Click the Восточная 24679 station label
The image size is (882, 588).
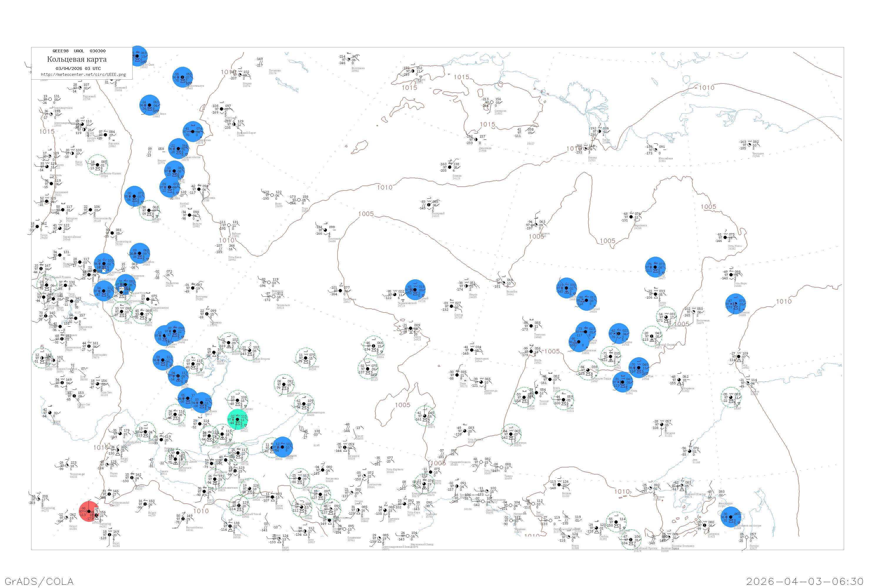(x=702, y=321)
